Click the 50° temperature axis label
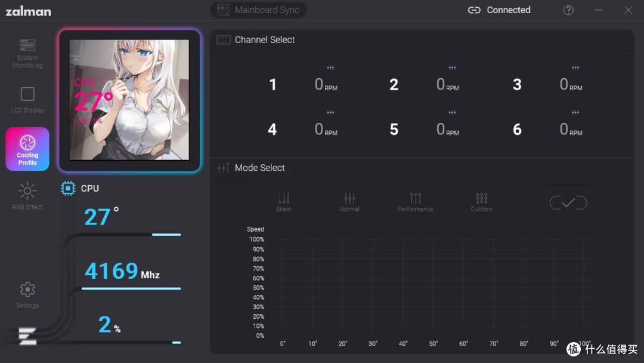 [x=434, y=344]
